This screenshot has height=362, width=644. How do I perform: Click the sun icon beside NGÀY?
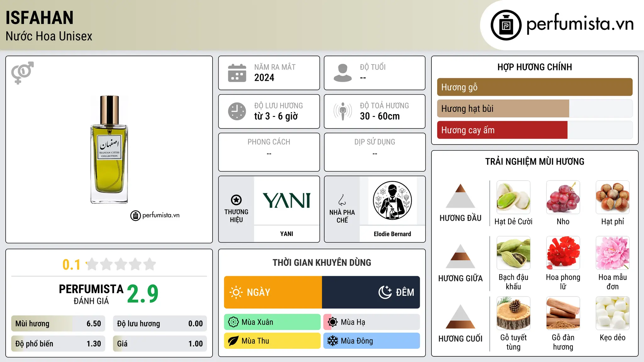point(236,292)
